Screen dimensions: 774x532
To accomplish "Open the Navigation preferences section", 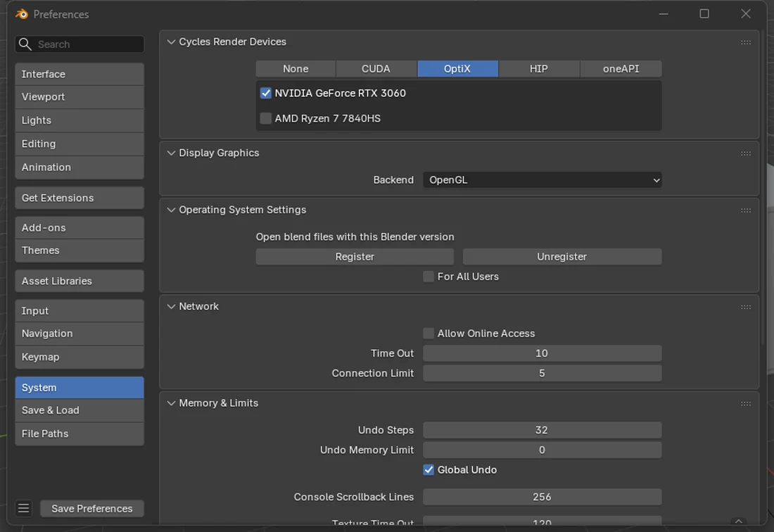I will point(80,334).
